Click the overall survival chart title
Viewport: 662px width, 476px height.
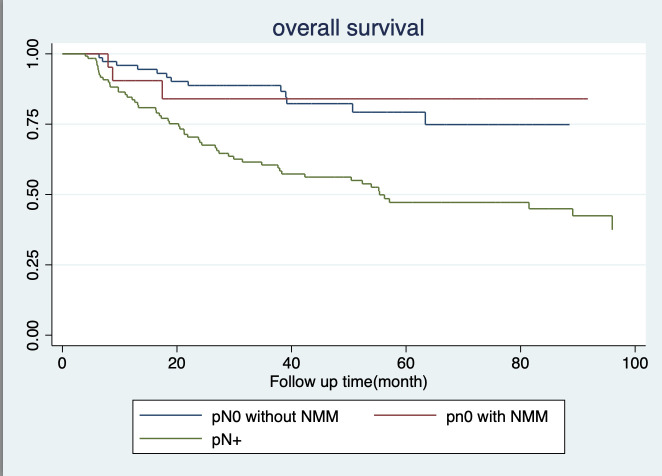coord(348,28)
